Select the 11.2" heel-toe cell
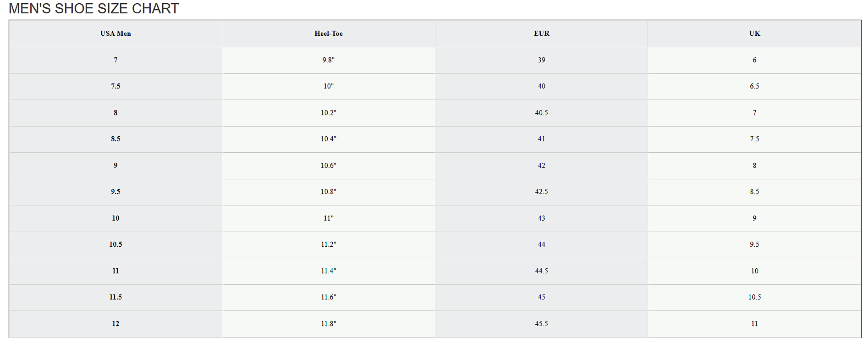The width and height of the screenshot is (868, 338). [x=328, y=244]
